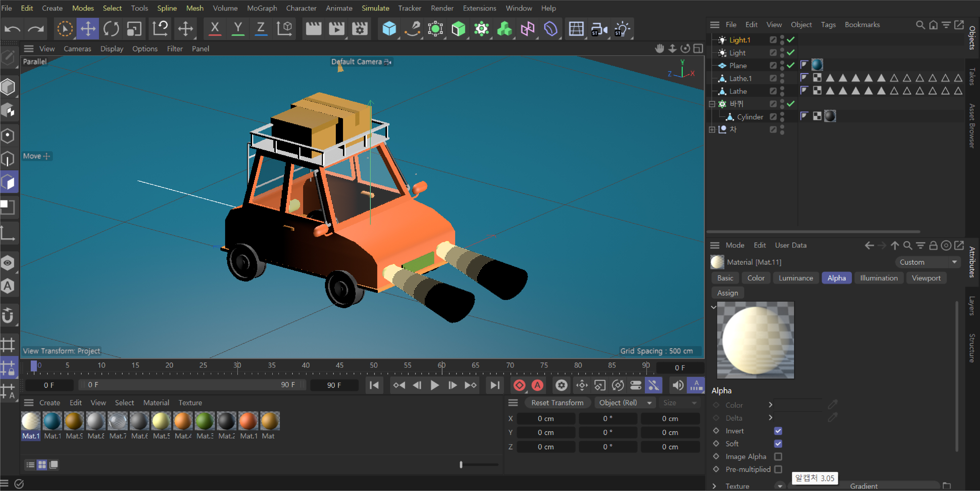
Task: Select the Scale tool
Action: point(134,29)
